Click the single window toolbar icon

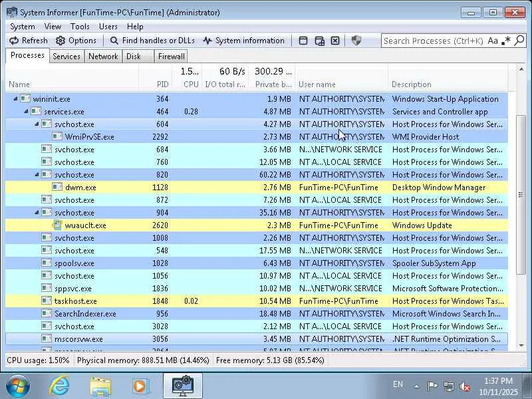303,41
